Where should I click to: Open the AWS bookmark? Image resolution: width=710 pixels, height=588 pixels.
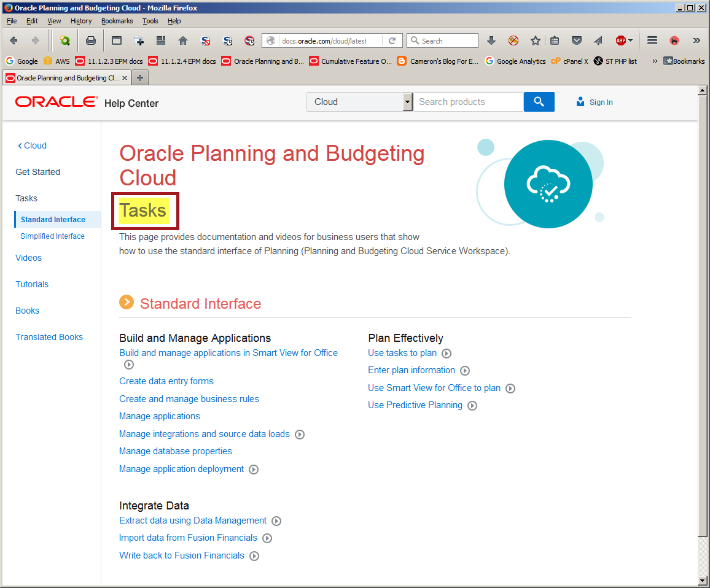pyautogui.click(x=57, y=61)
